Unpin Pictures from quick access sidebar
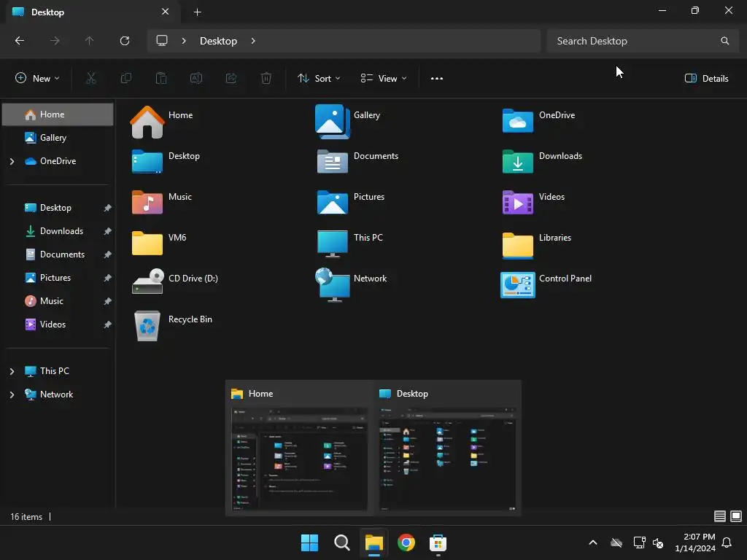The width and height of the screenshot is (747, 560). [108, 278]
